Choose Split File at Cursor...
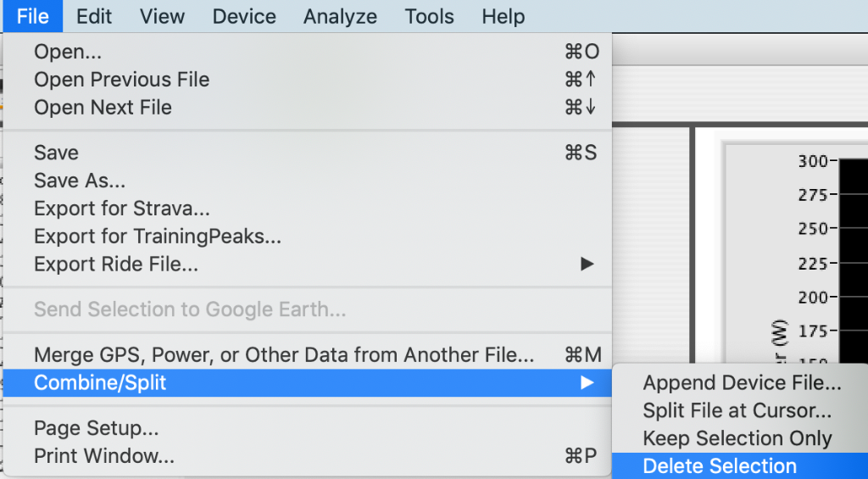868x479 pixels. click(740, 410)
